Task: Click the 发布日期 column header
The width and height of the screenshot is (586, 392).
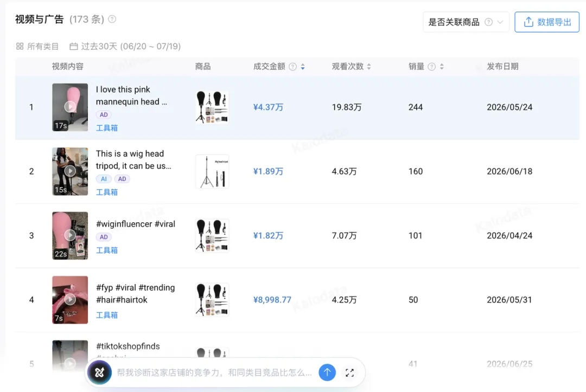Action: coord(502,67)
